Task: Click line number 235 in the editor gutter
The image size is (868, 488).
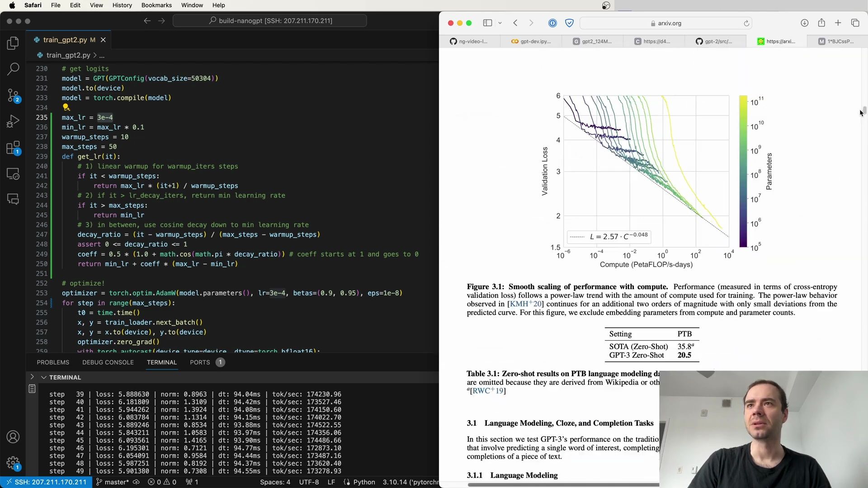Action: coord(42,117)
